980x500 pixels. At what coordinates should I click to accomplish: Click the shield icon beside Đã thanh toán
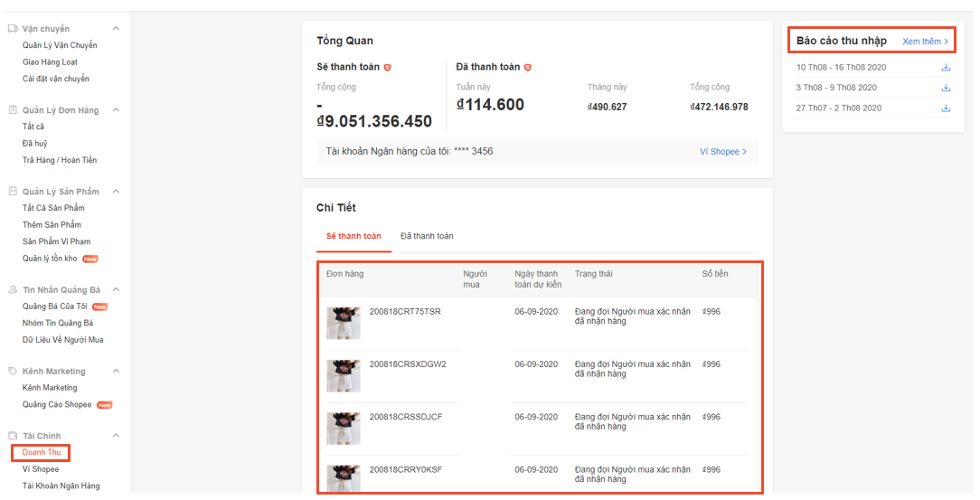(x=528, y=68)
